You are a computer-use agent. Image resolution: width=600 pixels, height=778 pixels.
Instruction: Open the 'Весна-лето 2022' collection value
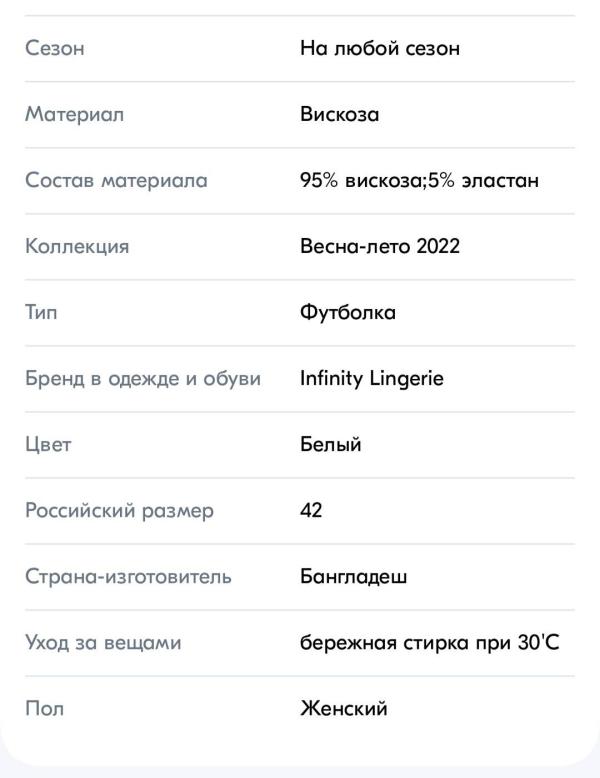(x=380, y=246)
